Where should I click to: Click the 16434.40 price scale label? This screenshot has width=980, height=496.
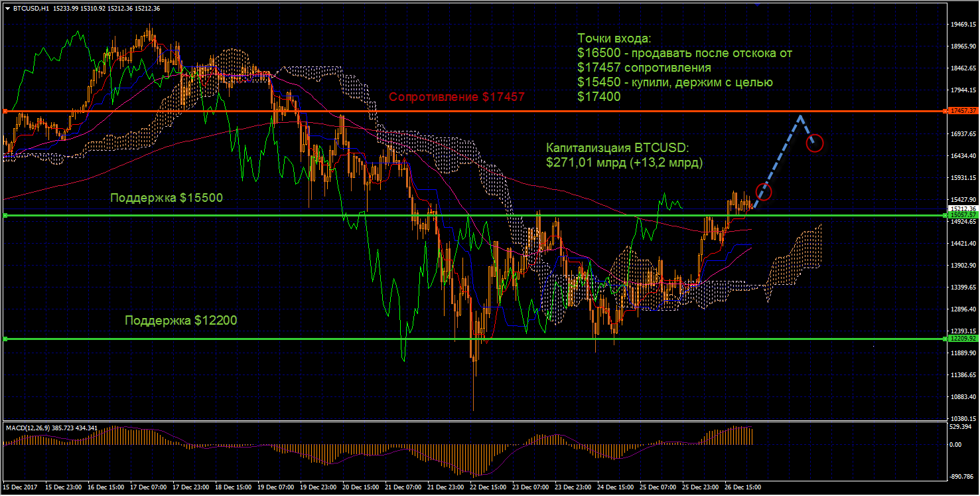pyautogui.click(x=963, y=156)
